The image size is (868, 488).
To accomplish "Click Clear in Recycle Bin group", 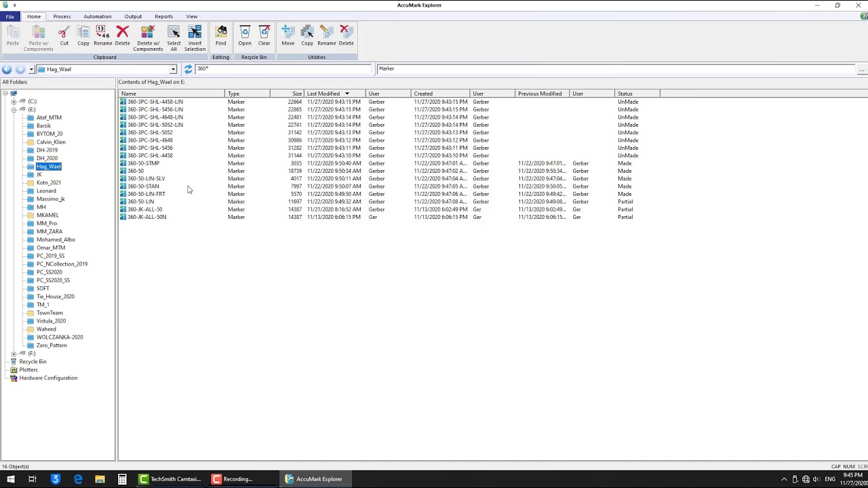I will 264,36.
